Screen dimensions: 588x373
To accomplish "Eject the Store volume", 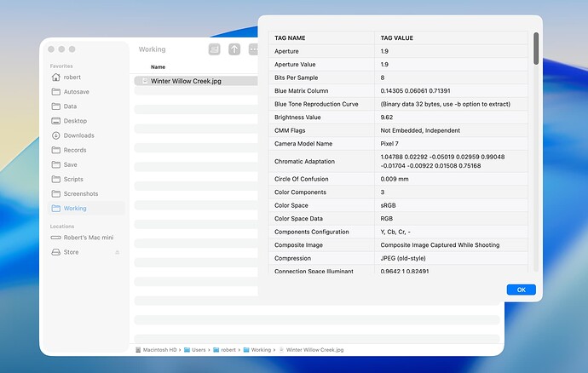I will click(118, 252).
